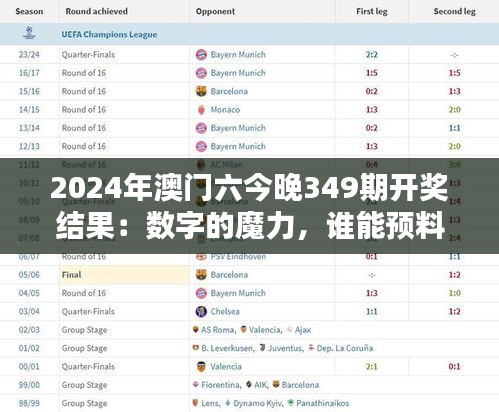Open the Chelsea opponent link
The width and height of the screenshot is (499, 412).
[225, 311]
